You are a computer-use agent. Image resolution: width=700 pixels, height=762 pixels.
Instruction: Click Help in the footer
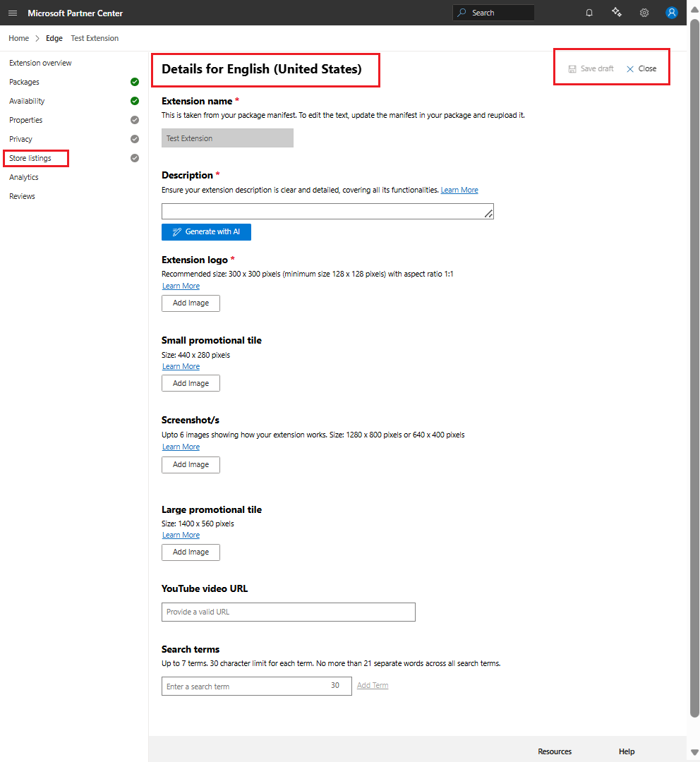627,751
